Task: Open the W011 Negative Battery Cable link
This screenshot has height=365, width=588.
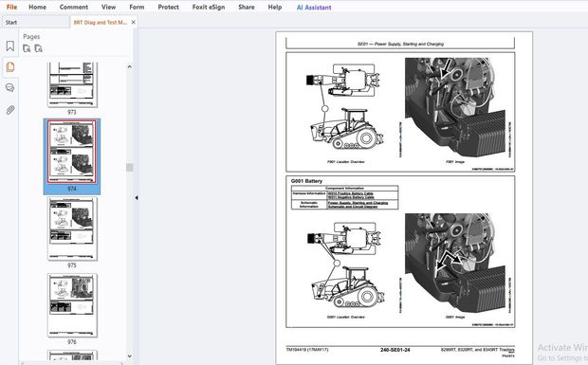Action: tap(351, 197)
